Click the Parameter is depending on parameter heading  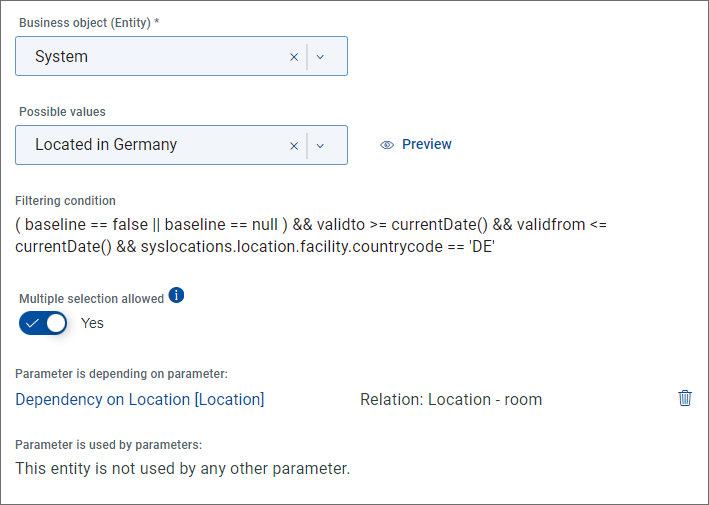121,374
